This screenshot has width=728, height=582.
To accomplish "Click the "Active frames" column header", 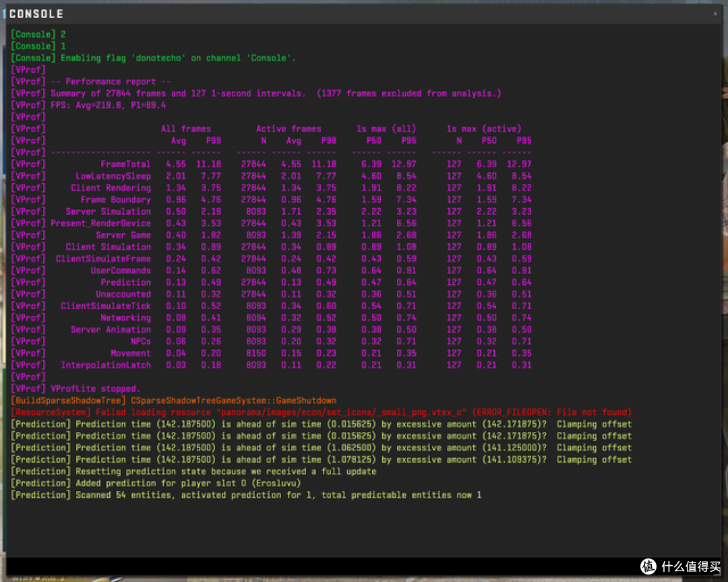I will [x=289, y=129].
